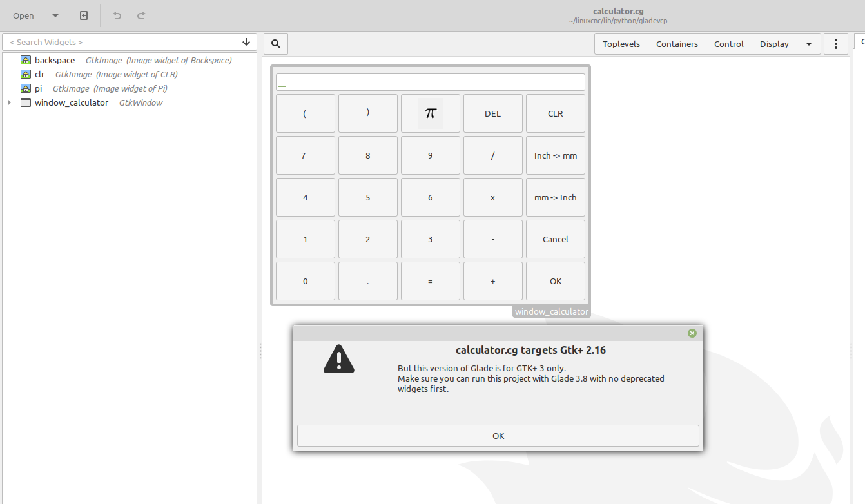Image resolution: width=865 pixels, height=504 pixels.
Task: Click the redo arrow icon
Action: (x=141, y=15)
